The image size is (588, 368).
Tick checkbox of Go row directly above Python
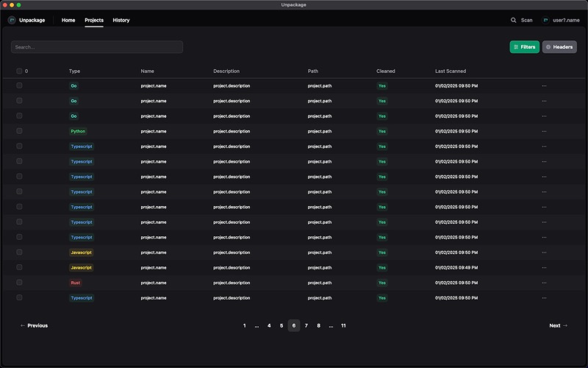click(19, 116)
